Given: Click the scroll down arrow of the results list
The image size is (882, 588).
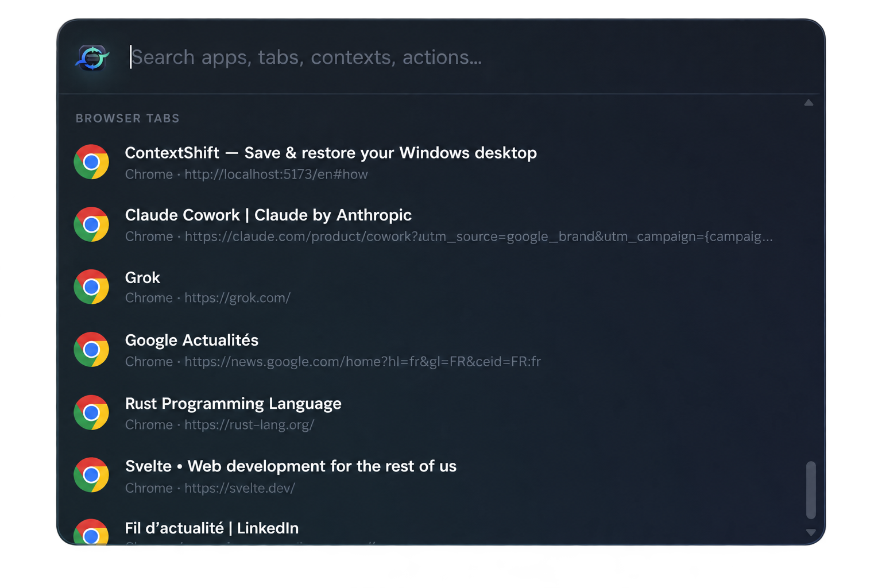Looking at the screenshot, I should 811,532.
